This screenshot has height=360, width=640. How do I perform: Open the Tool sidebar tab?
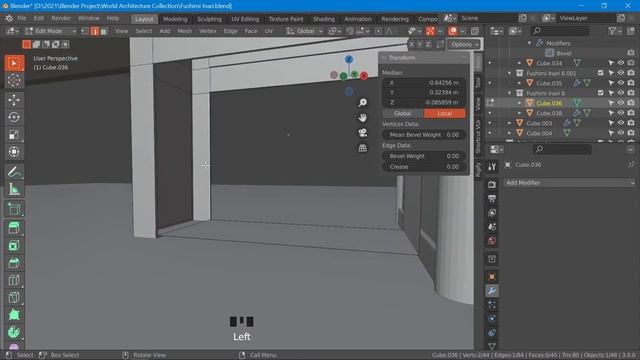pyautogui.click(x=478, y=83)
